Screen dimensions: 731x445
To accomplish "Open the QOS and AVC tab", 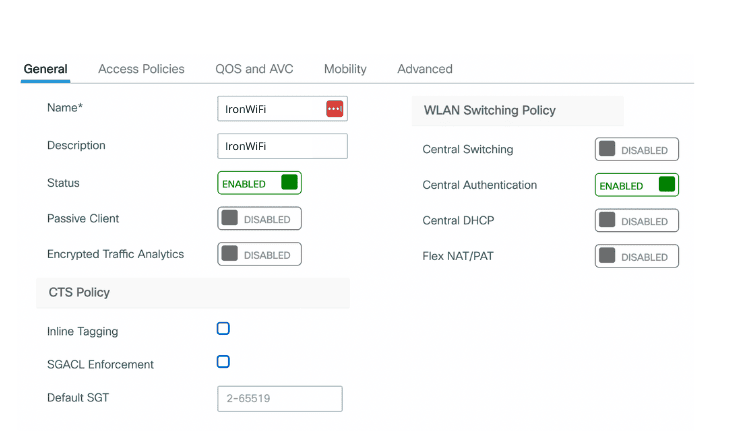I will pyautogui.click(x=254, y=69).
